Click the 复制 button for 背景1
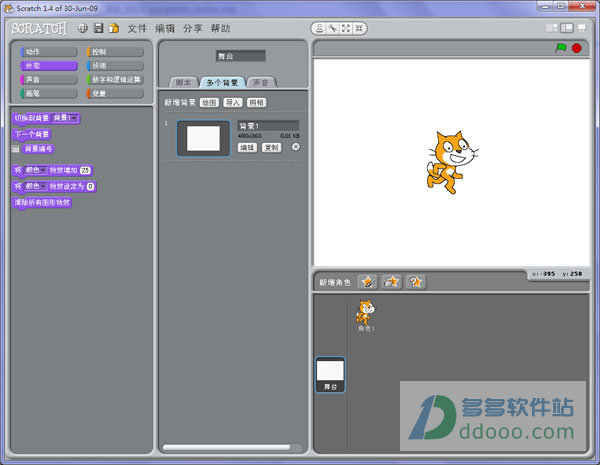 [x=272, y=148]
